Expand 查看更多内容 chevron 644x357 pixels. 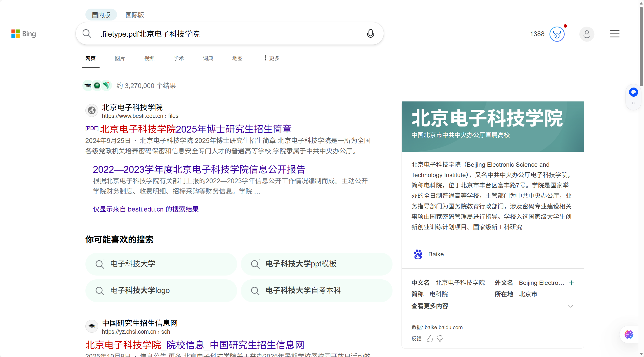pyautogui.click(x=570, y=306)
